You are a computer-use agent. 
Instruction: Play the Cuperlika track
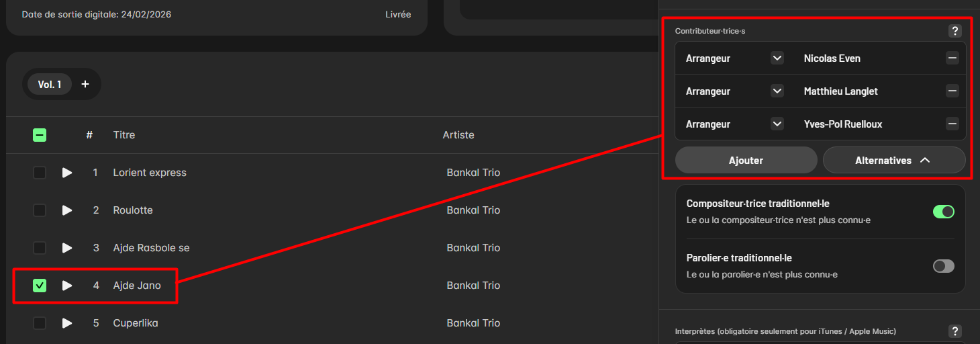coord(67,323)
